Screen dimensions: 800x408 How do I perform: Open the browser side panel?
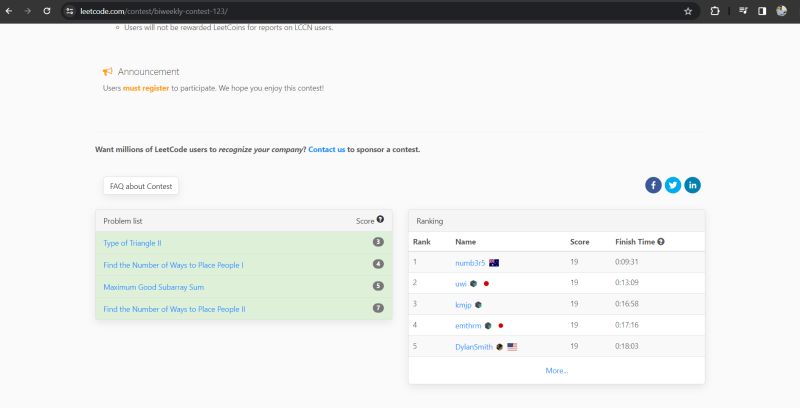pos(762,11)
